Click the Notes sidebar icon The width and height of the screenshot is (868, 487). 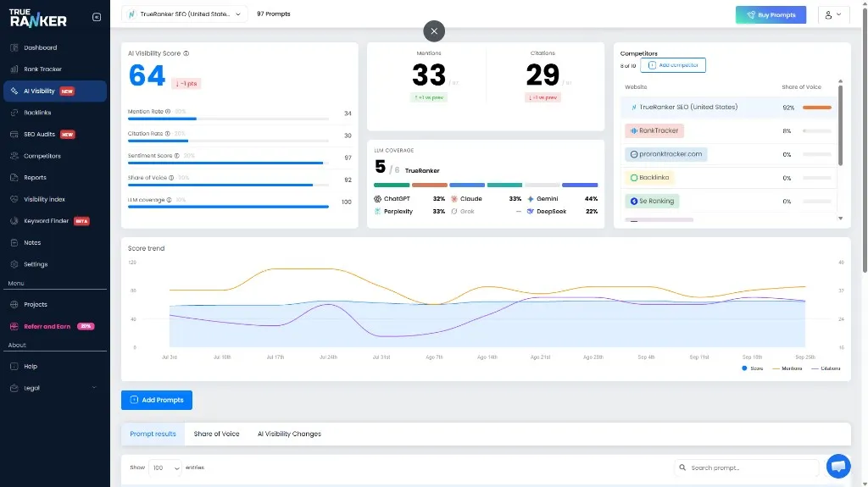point(14,242)
